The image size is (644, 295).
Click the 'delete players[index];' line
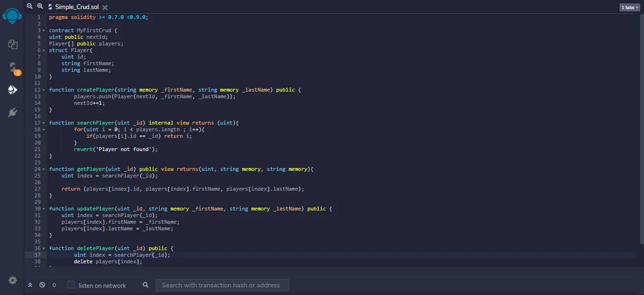(108, 261)
